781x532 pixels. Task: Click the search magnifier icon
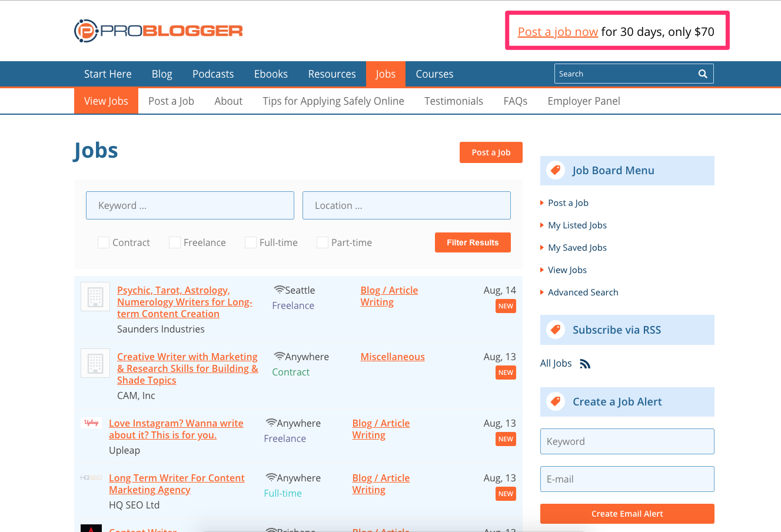coord(703,74)
